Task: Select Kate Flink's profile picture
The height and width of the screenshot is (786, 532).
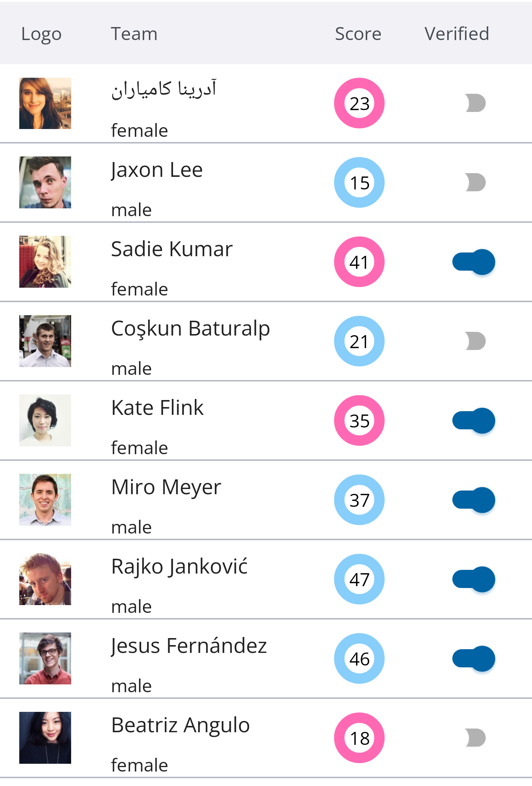Action: point(45,420)
